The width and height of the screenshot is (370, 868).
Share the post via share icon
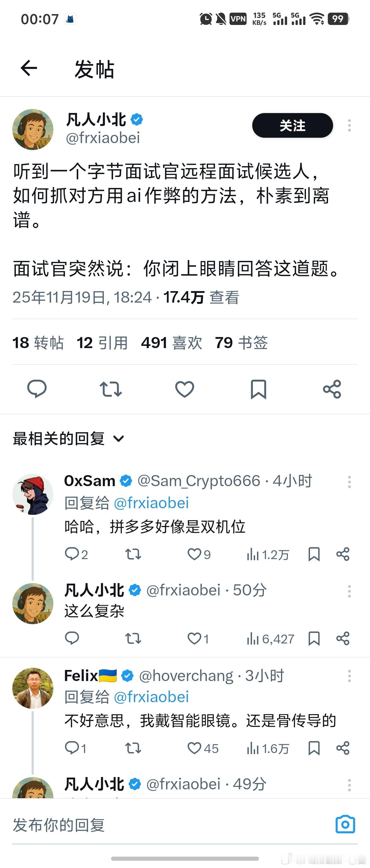pos(332,390)
